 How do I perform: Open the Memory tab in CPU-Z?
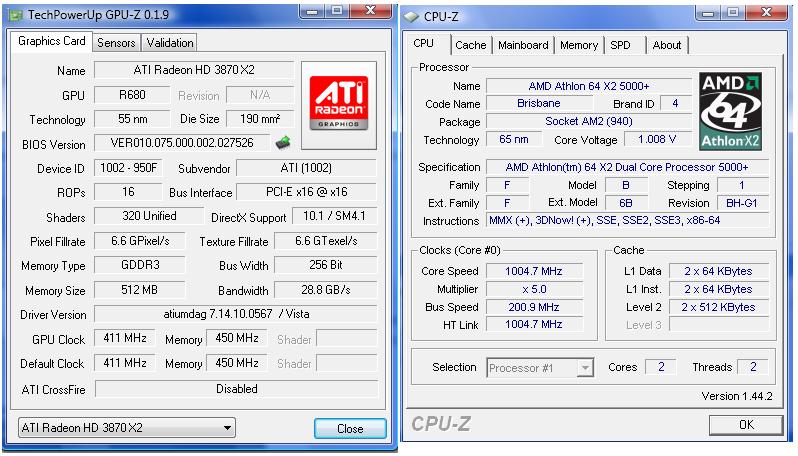tap(579, 45)
